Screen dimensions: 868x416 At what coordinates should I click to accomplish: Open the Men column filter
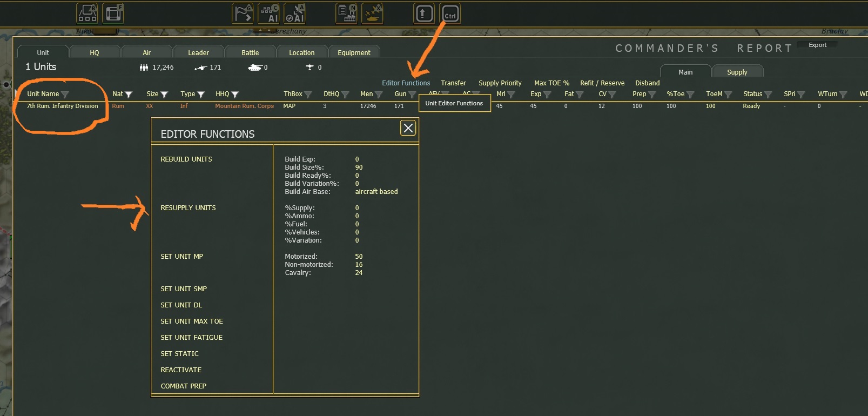(379, 95)
